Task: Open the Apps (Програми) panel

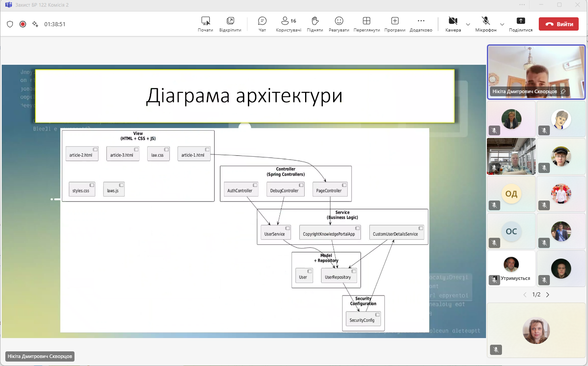Action: click(395, 24)
